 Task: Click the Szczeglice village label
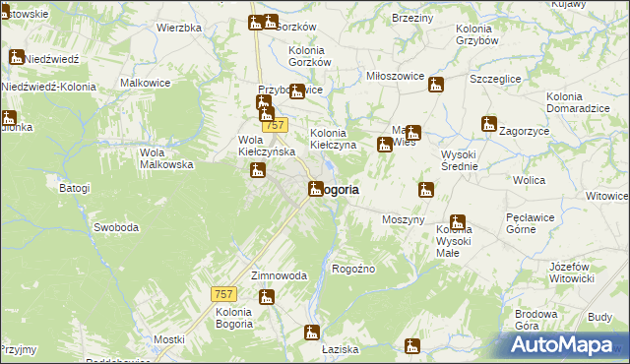pyautogui.click(x=495, y=79)
